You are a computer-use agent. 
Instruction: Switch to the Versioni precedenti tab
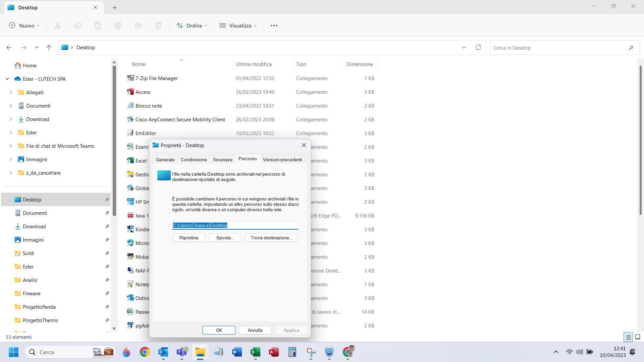point(282,160)
